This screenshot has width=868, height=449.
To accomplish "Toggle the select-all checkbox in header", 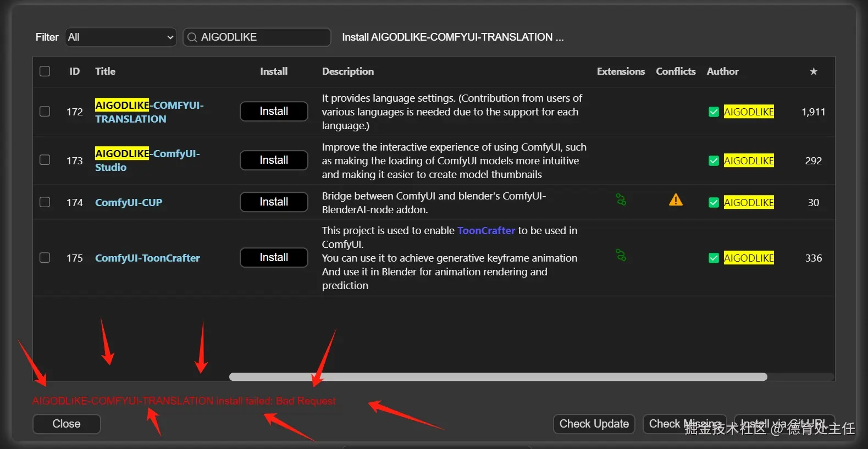I will pyautogui.click(x=45, y=71).
